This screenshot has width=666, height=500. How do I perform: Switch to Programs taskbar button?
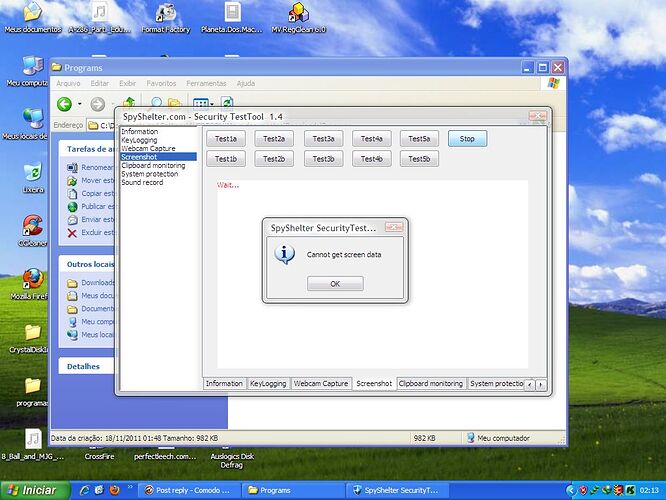pos(293,490)
